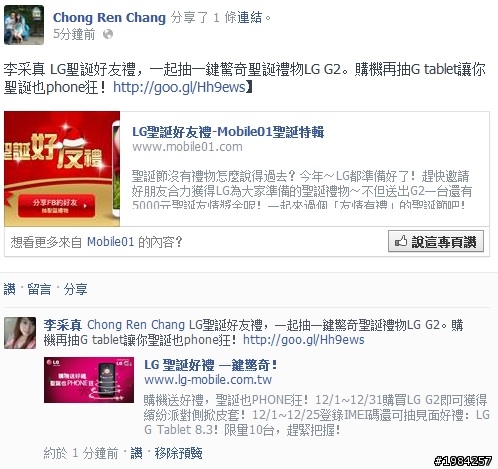Screen dimensions: 498x469
Task: Click www.mobile01.com domain text
Action: point(187,147)
